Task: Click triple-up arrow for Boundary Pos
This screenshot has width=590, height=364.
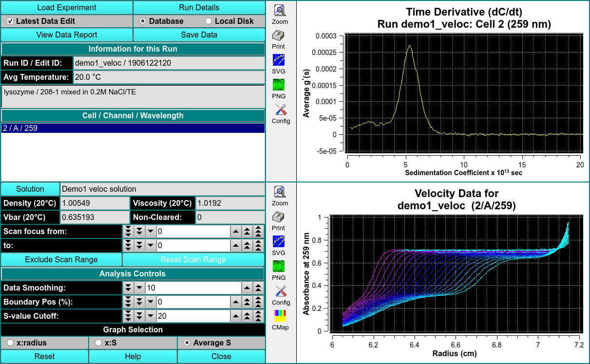Action: [259, 302]
